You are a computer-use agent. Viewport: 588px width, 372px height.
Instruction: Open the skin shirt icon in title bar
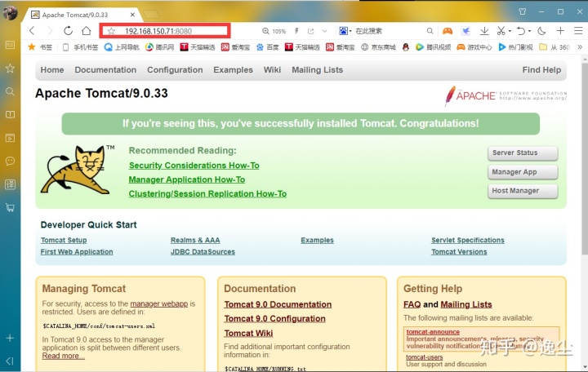[x=523, y=11]
